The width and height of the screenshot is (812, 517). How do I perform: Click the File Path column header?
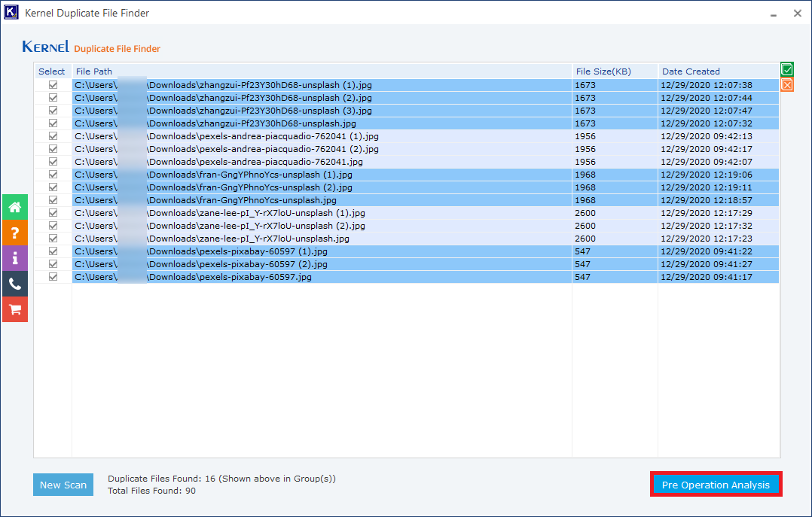tap(322, 71)
